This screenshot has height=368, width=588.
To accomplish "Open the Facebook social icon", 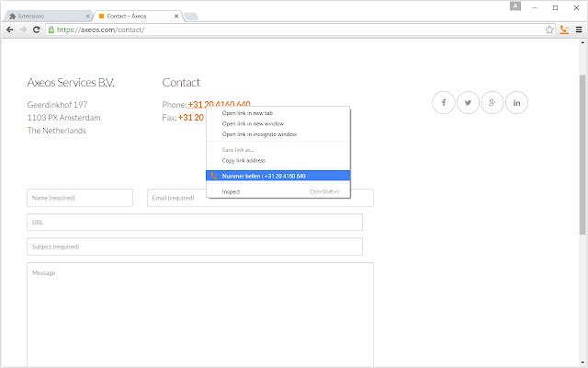I will [444, 102].
